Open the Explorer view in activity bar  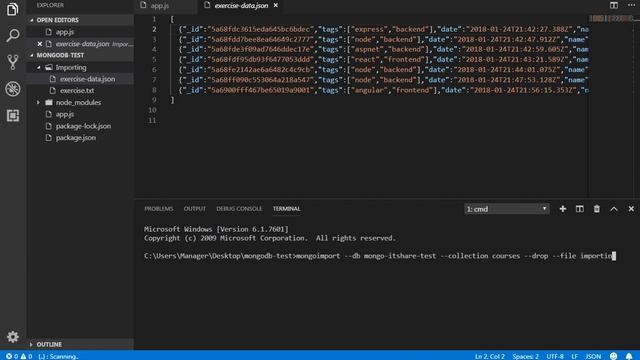click(x=13, y=9)
